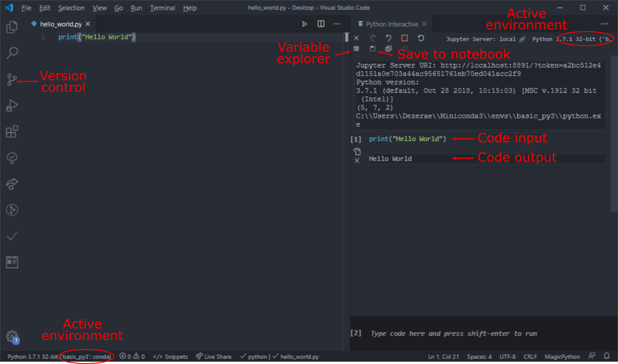Change the UTF-8 file encoding
This screenshot has width=618, height=364.
pyautogui.click(x=507, y=357)
